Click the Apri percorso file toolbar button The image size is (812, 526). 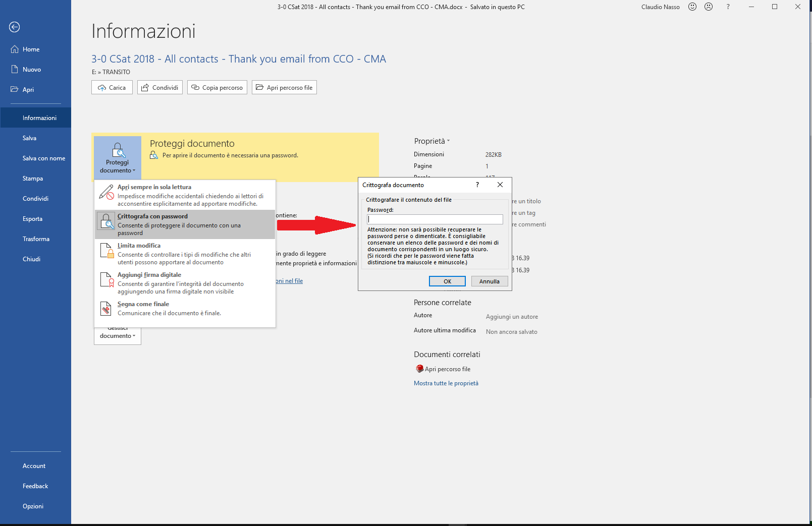point(284,87)
